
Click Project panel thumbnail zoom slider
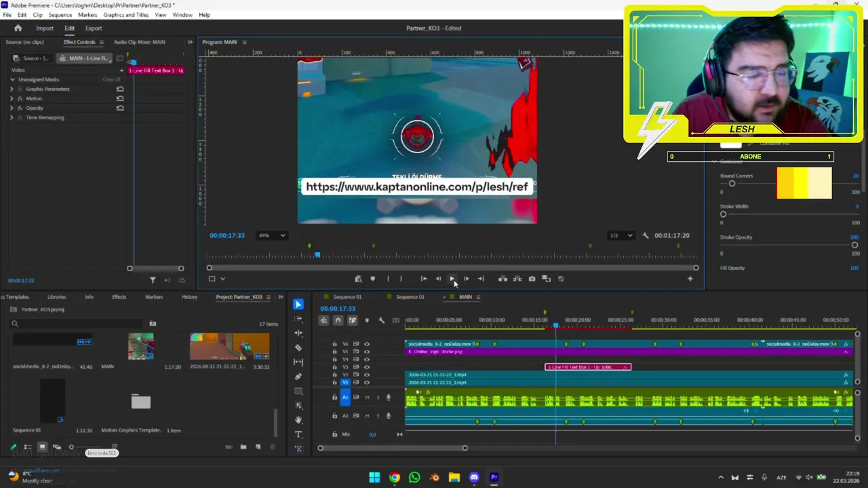click(71, 447)
